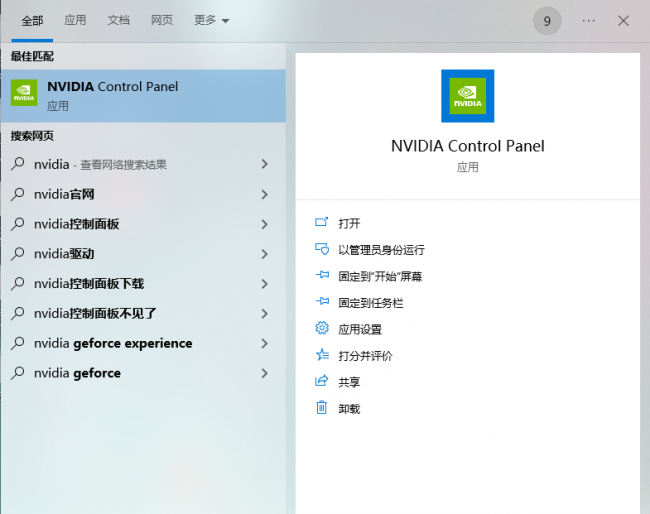650x514 pixels.
Task: Expand the arrow for nvidia官网
Action: [264, 194]
